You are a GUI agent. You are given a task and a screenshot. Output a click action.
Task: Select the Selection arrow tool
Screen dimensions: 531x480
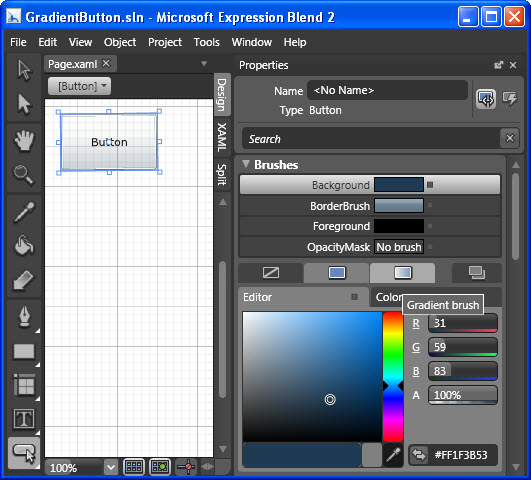tap(24, 70)
